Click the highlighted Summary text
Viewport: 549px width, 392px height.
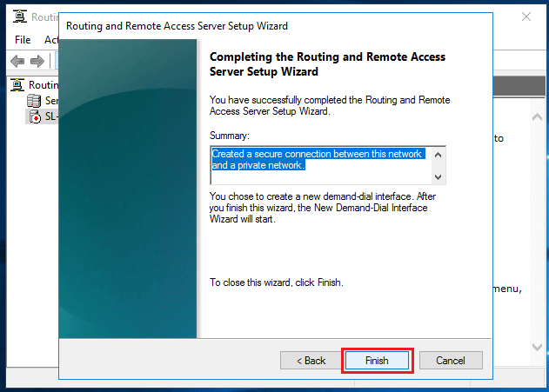[318, 159]
